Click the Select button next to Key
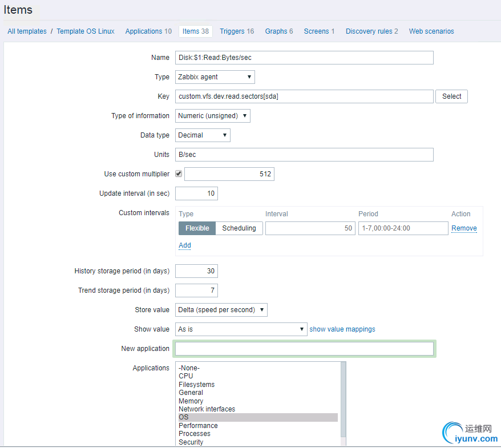The width and height of the screenshot is (501, 448). click(x=451, y=96)
